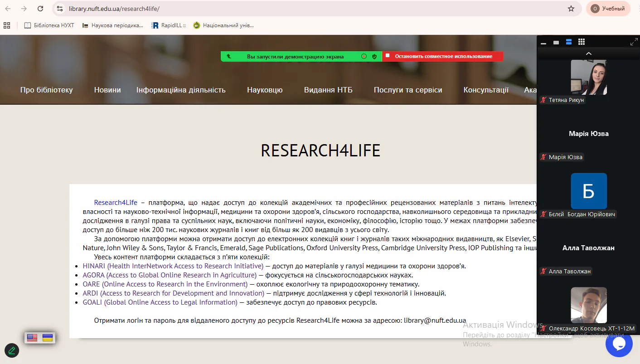
Task: Switch Zoom panel to gallery grid view
Action: [x=582, y=42]
